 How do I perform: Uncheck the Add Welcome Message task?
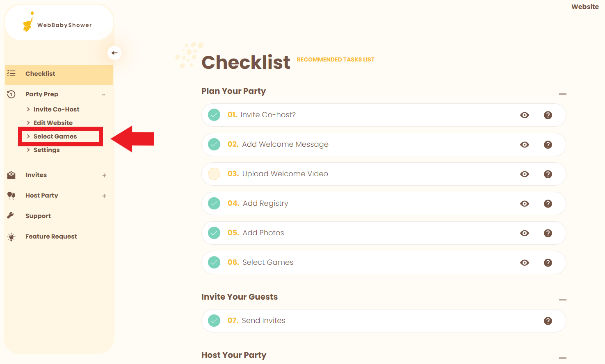[x=214, y=144]
